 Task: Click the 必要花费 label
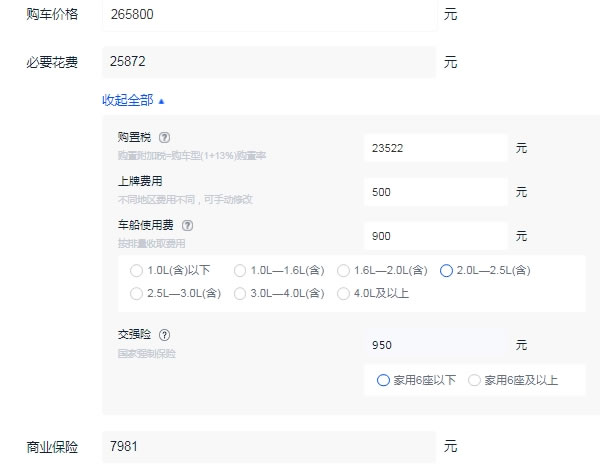pyautogui.click(x=52, y=62)
